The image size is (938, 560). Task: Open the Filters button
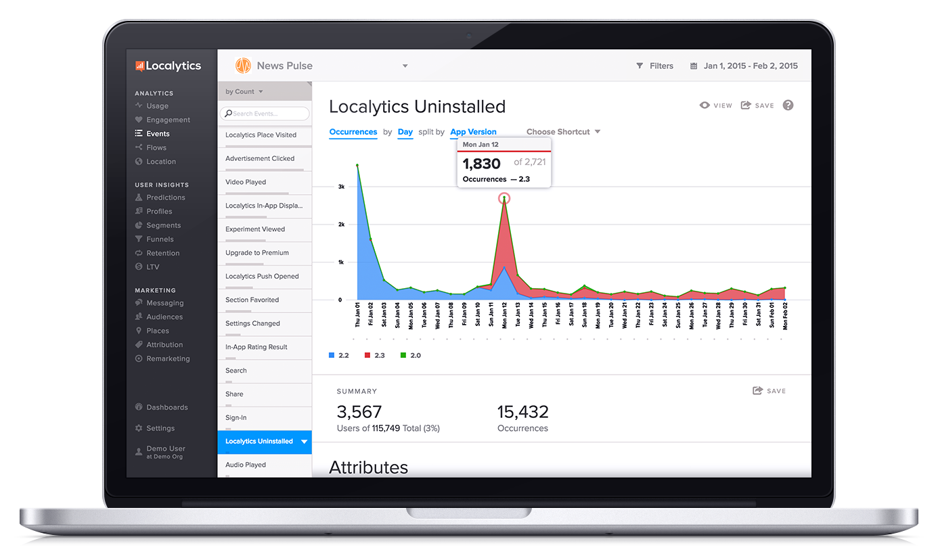tap(654, 66)
